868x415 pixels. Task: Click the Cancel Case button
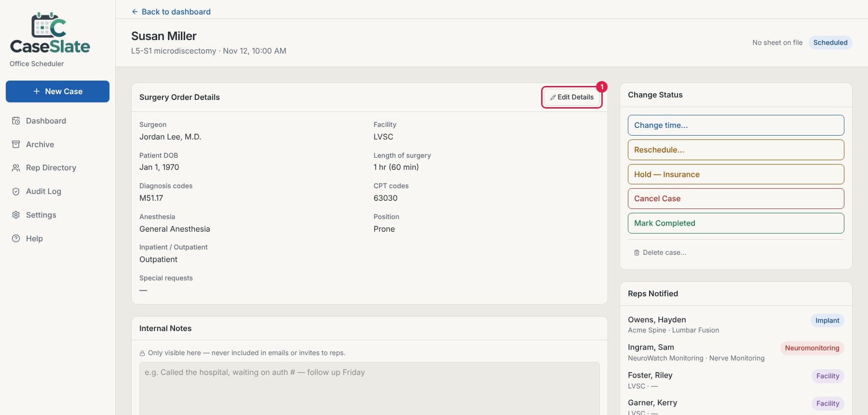(736, 198)
